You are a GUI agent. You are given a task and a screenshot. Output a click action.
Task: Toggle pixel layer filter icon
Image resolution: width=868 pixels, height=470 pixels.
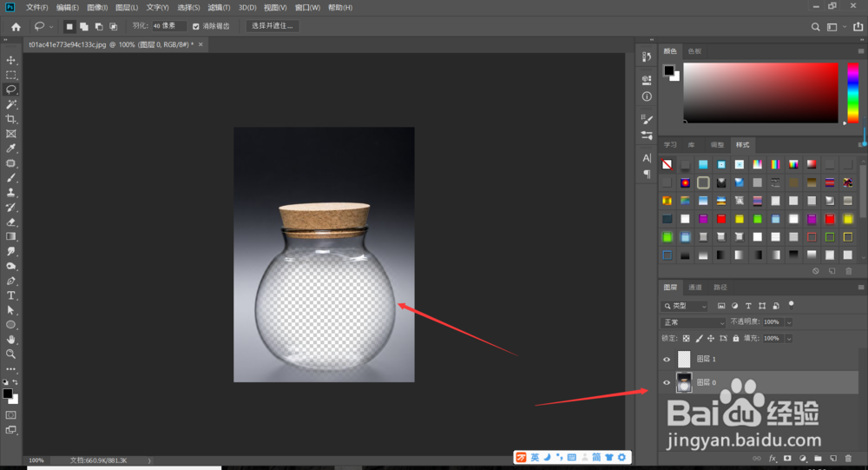pyautogui.click(x=720, y=306)
